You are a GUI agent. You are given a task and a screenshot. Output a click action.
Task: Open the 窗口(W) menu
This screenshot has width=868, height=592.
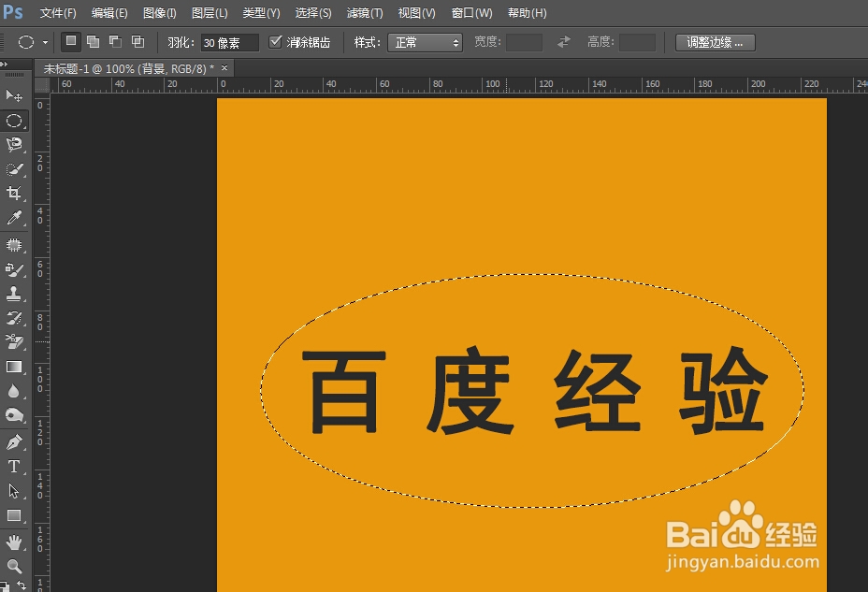pyautogui.click(x=471, y=13)
